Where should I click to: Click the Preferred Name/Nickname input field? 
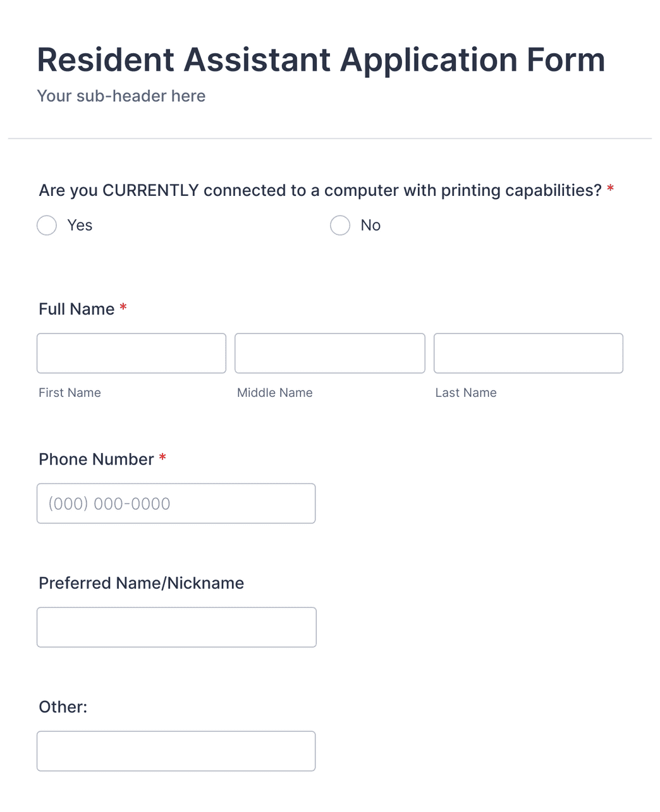[176, 627]
